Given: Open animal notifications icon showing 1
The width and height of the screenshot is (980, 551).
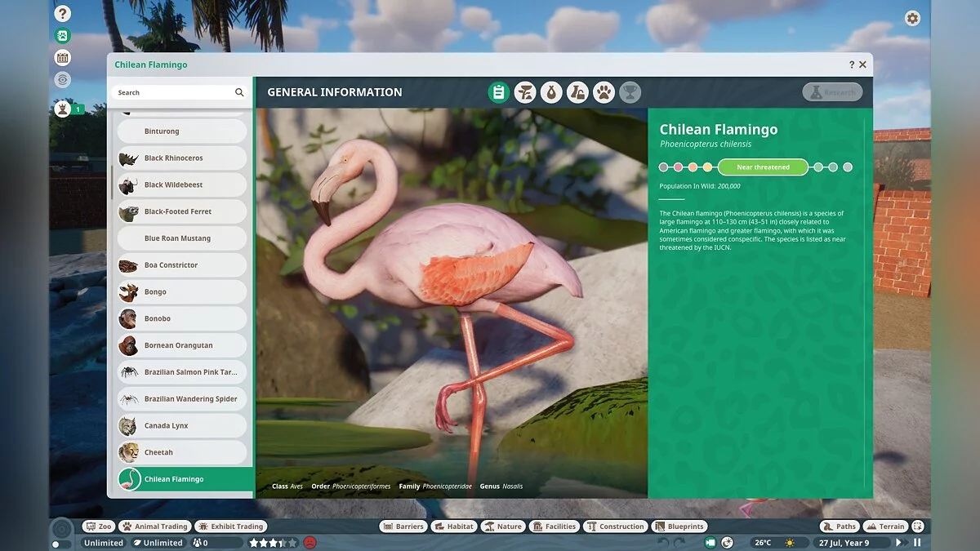Looking at the screenshot, I should [x=62, y=109].
